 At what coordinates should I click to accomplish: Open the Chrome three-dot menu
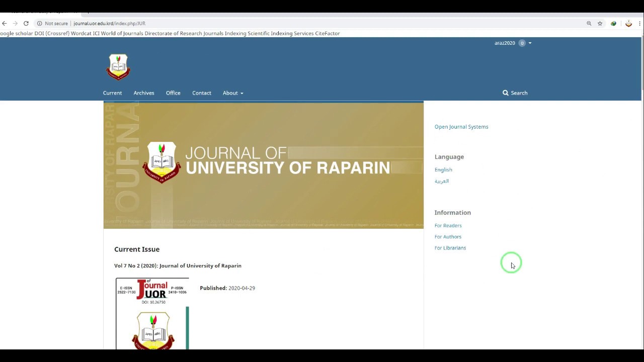point(639,23)
